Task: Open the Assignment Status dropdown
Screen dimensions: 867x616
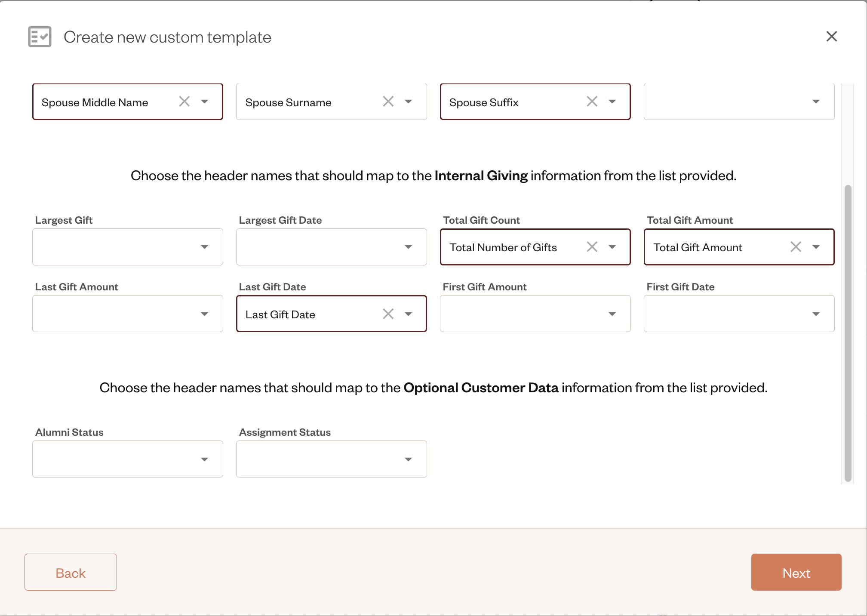Action: [x=332, y=459]
